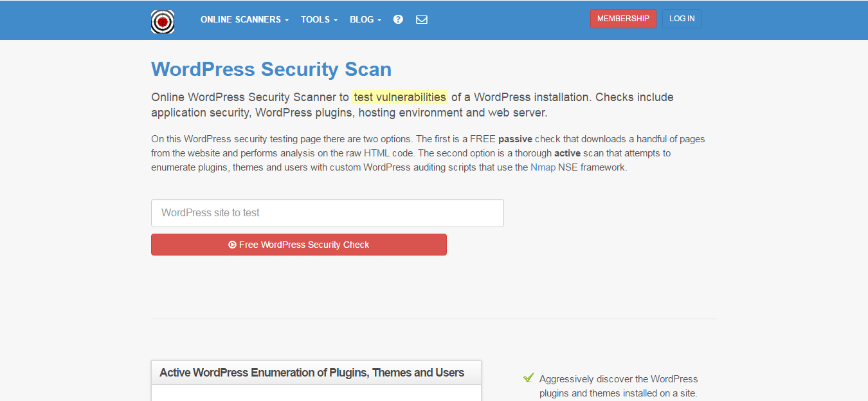The height and width of the screenshot is (401, 868).
Task: Click the envelope contact icon
Action: [422, 19]
